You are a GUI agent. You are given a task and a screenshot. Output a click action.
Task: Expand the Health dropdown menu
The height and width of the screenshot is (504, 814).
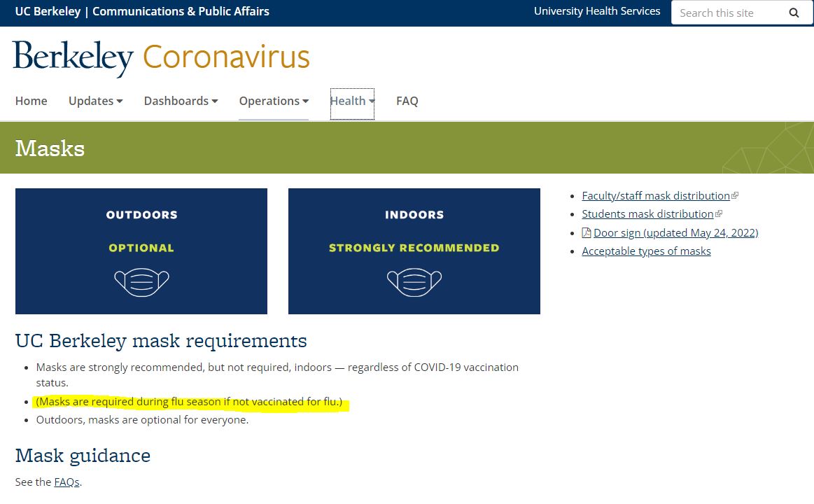352,101
